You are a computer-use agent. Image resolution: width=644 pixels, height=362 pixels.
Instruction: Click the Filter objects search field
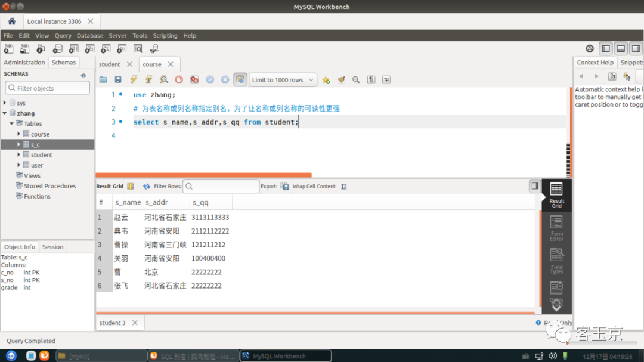pyautogui.click(x=48, y=88)
